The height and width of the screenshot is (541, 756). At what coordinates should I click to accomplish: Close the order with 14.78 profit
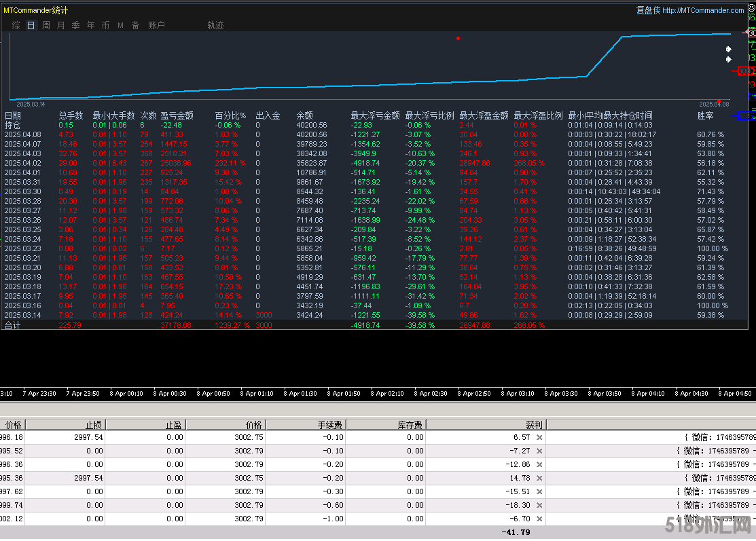tap(539, 479)
